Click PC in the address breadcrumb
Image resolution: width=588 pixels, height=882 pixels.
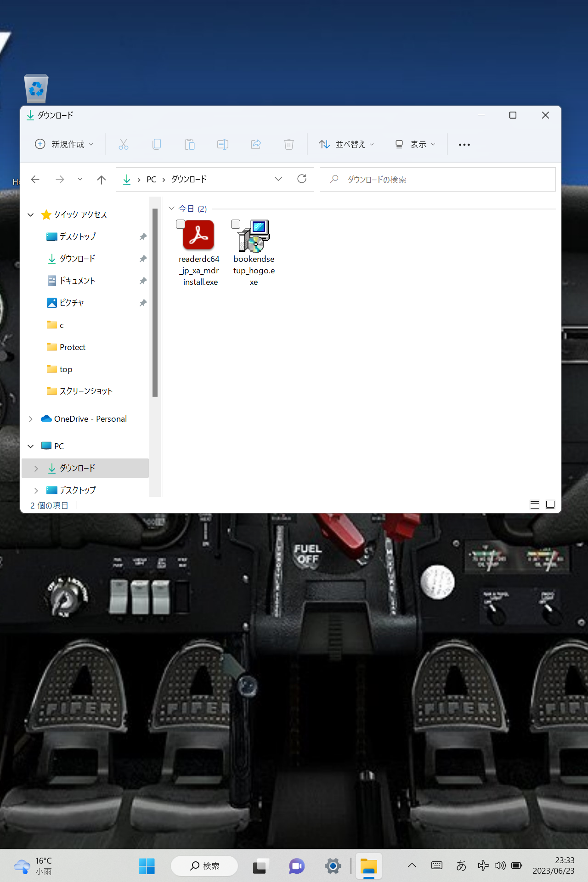point(151,179)
